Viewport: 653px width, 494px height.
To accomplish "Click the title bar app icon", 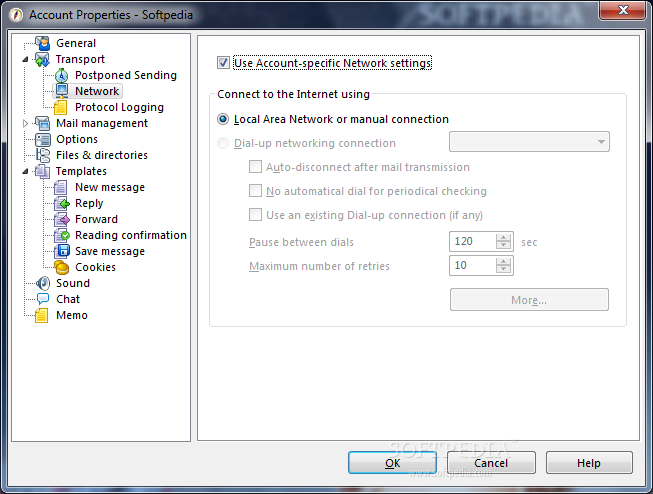I will coord(17,15).
